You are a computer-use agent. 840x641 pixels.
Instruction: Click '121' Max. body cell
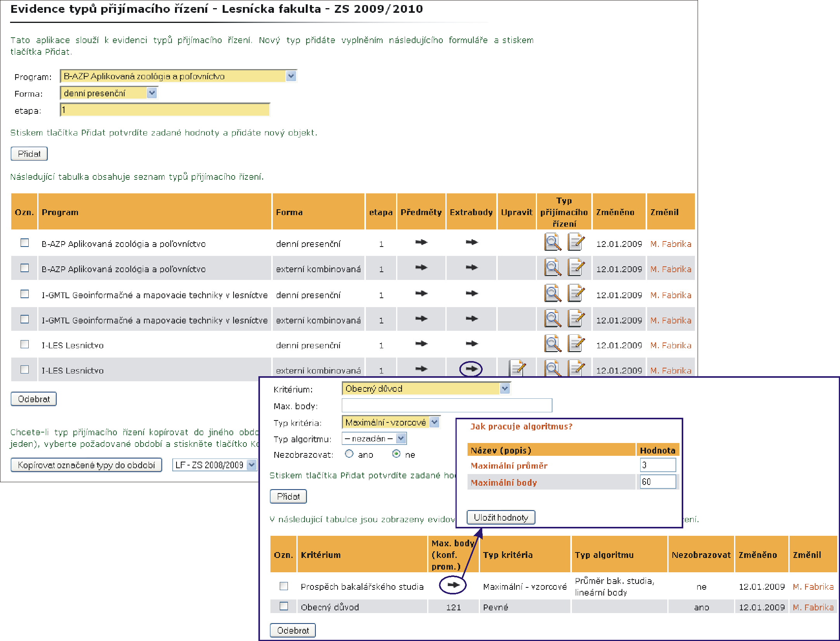point(453,607)
